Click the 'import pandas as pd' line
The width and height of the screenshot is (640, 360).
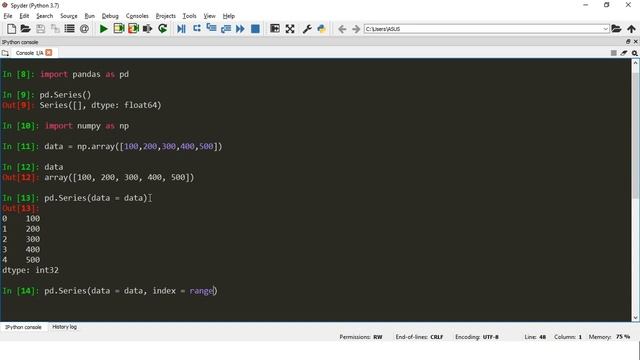(x=84, y=74)
